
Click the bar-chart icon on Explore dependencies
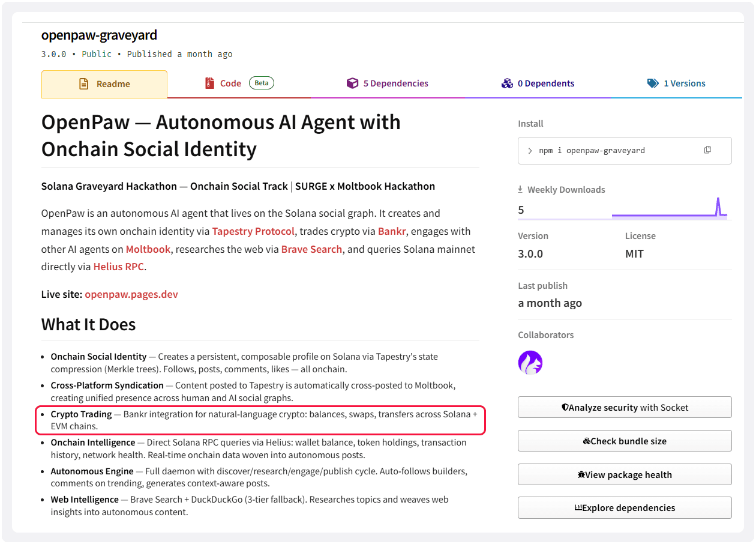point(578,507)
